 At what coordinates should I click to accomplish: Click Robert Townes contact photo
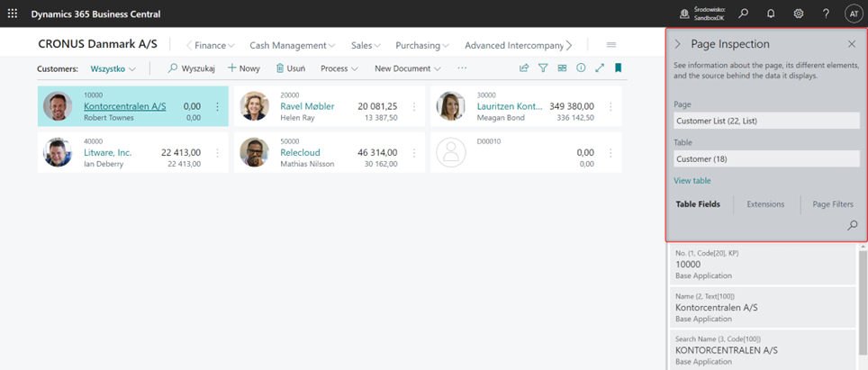click(59, 106)
